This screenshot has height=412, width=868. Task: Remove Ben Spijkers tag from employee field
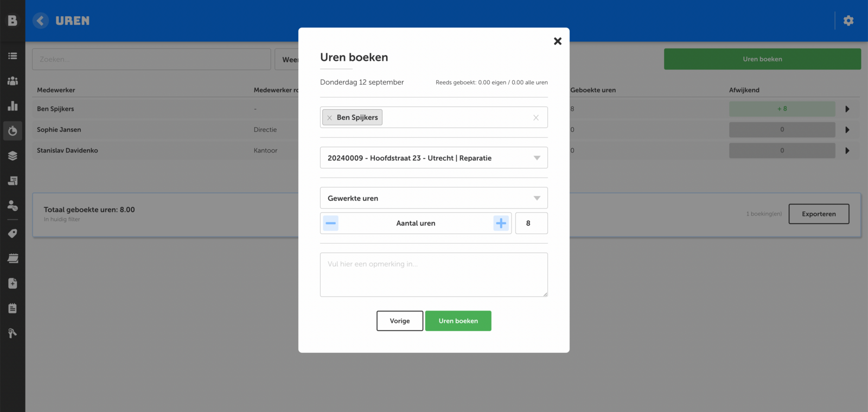pos(329,118)
